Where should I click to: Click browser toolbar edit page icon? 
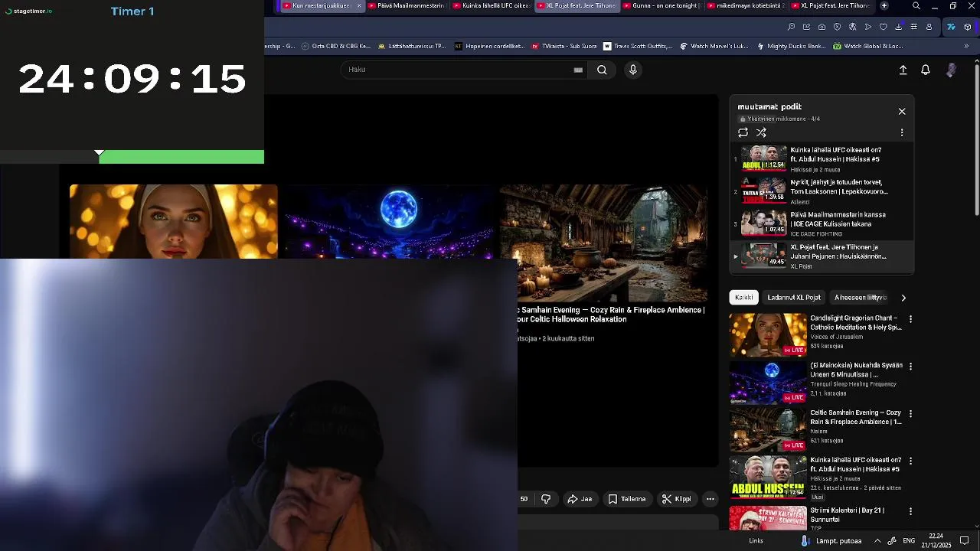click(x=806, y=27)
